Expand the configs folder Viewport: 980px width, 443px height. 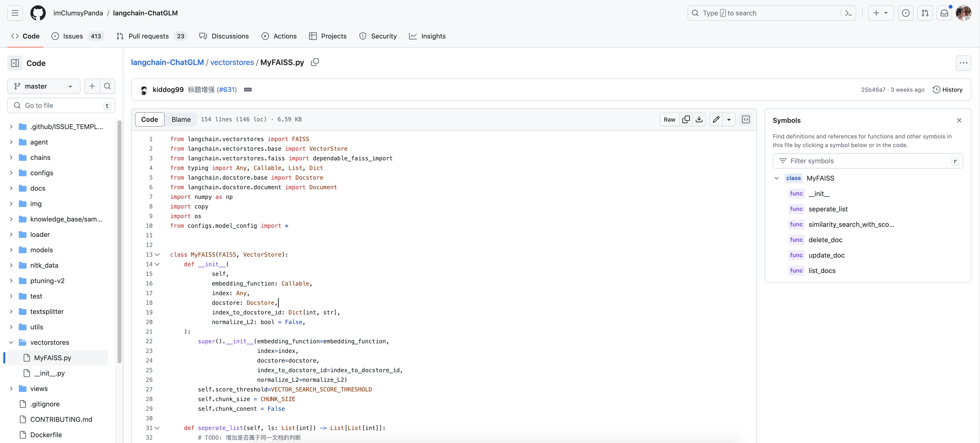tap(11, 173)
